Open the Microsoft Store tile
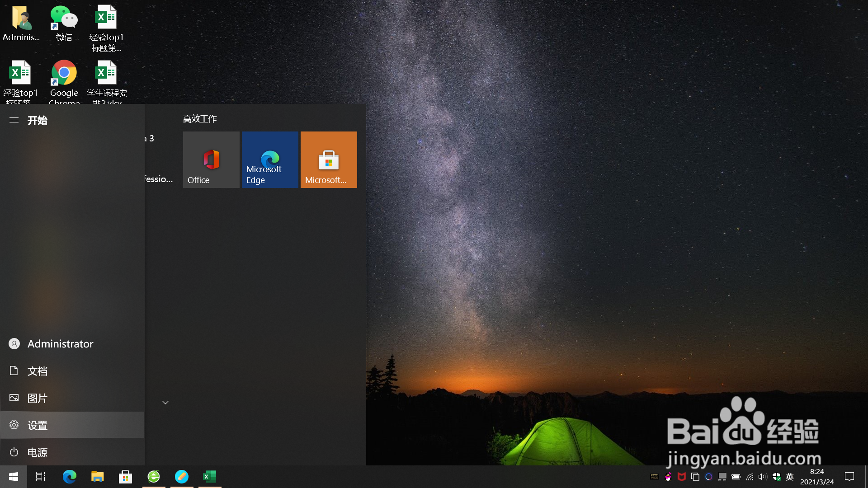Image resolution: width=868 pixels, height=488 pixels. pyautogui.click(x=329, y=160)
